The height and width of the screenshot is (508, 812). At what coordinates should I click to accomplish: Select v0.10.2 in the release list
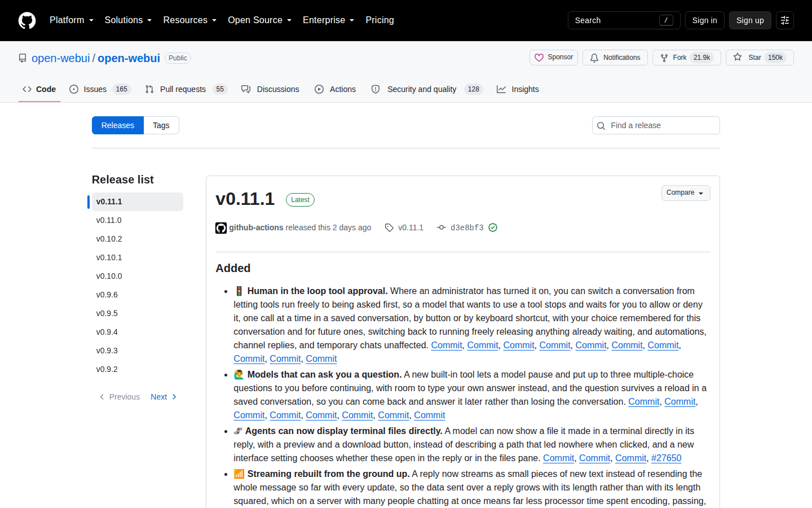tap(138, 239)
